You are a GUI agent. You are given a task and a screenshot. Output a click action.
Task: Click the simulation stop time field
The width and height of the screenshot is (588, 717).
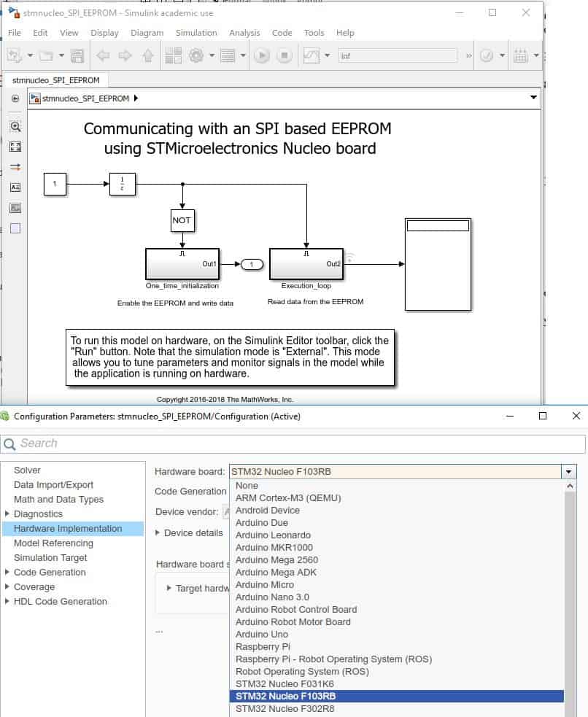tap(398, 55)
